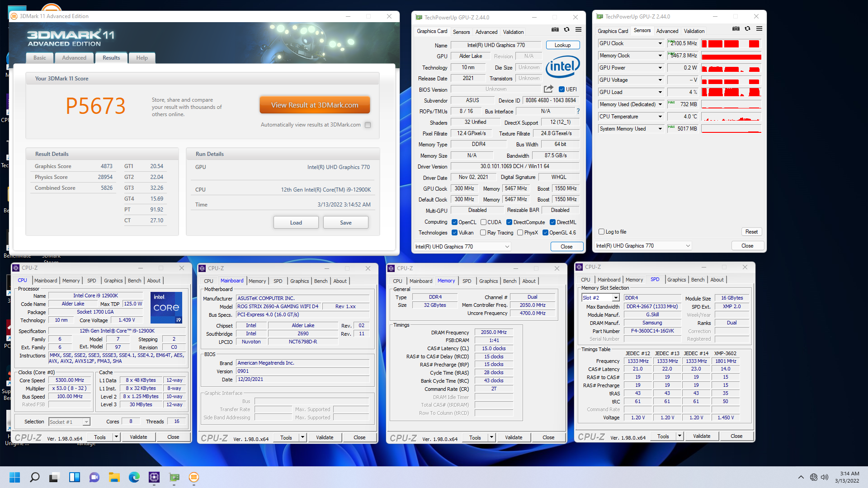Open GPU Power sensor dropdown
This screenshot has height=488, width=868.
click(x=660, y=68)
